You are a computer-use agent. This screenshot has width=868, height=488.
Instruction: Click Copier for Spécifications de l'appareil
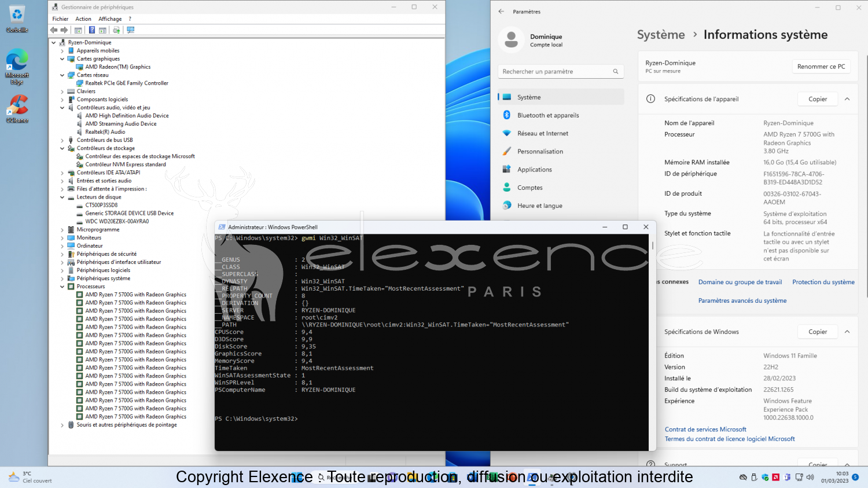(818, 99)
